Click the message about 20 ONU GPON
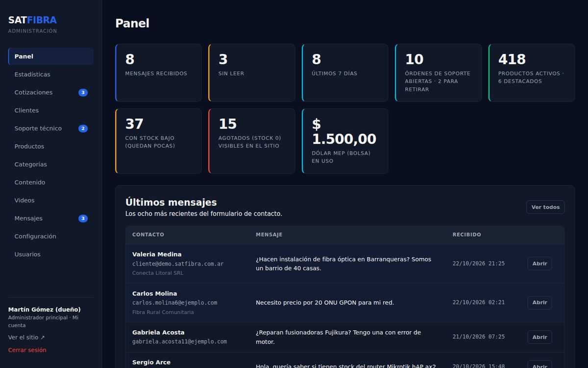This screenshot has width=588, height=368. [x=325, y=303]
